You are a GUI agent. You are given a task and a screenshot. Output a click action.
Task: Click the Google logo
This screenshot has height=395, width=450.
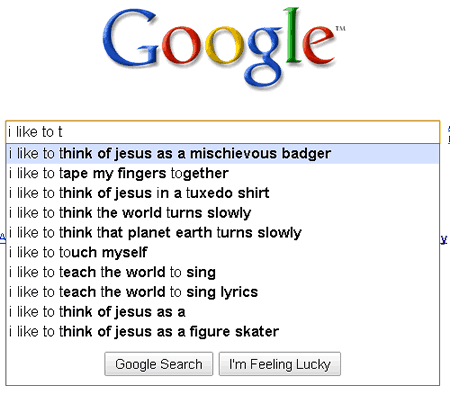(223, 47)
